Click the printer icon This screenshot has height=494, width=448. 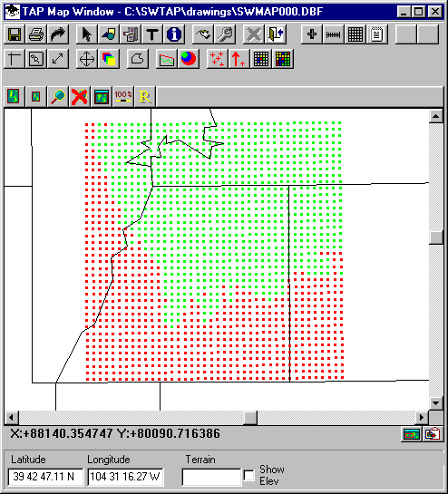[36, 34]
